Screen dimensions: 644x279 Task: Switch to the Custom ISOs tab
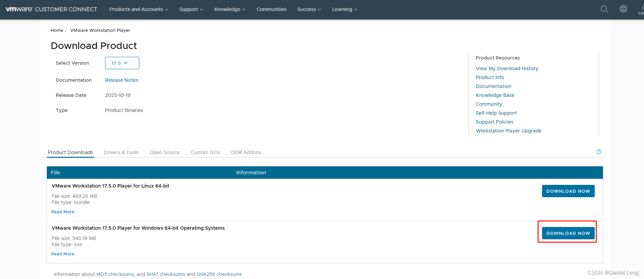point(205,152)
